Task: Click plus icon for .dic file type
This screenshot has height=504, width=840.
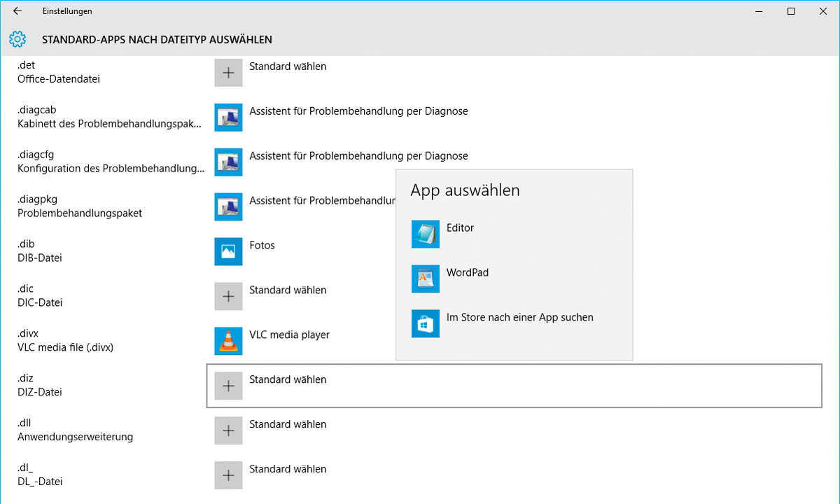Action: point(228,296)
